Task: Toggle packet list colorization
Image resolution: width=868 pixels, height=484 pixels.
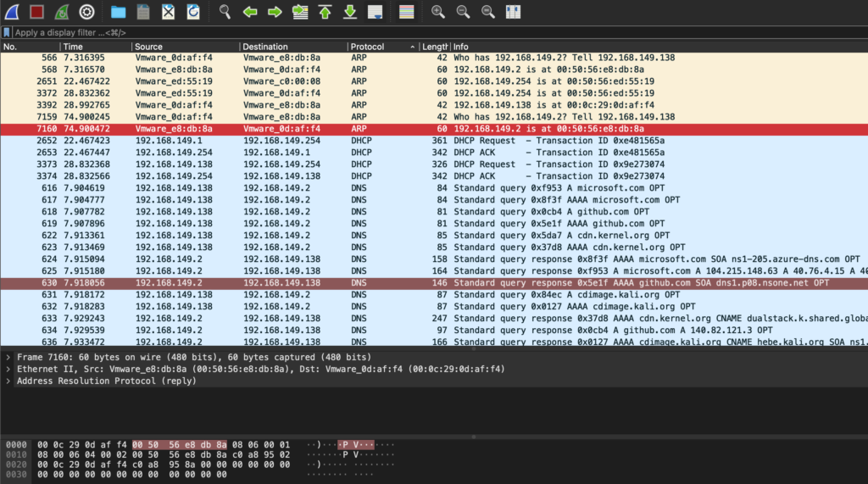Action: (406, 12)
